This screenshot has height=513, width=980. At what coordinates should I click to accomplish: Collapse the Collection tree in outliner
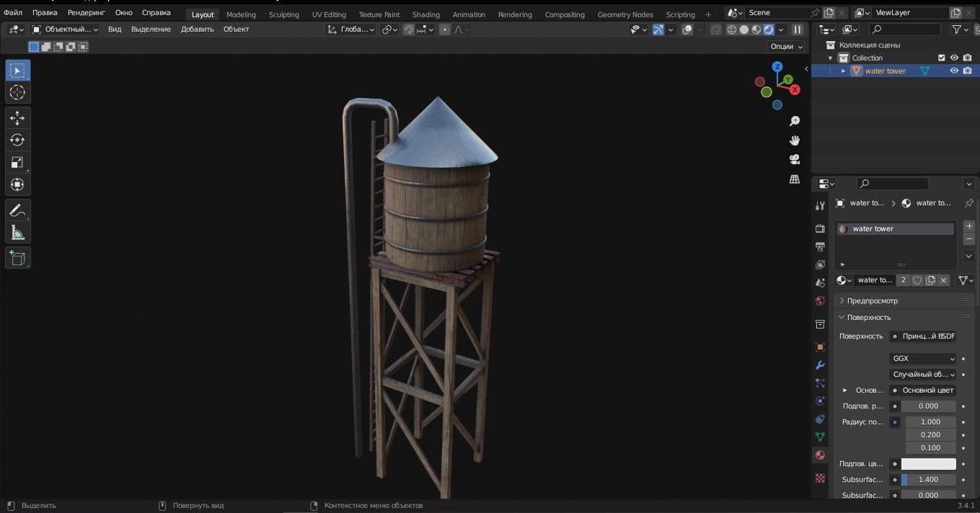pos(830,58)
